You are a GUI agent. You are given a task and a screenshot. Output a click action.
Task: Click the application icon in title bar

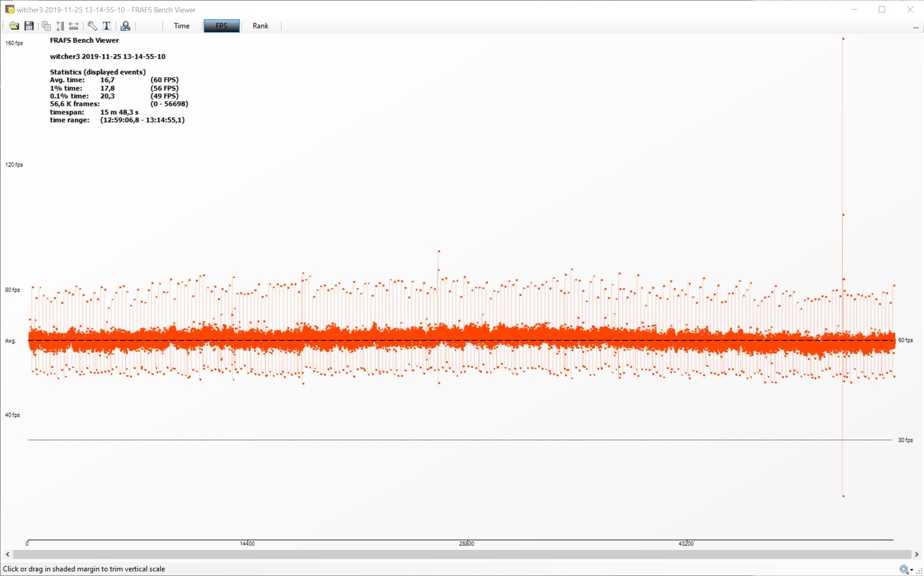click(9, 9)
